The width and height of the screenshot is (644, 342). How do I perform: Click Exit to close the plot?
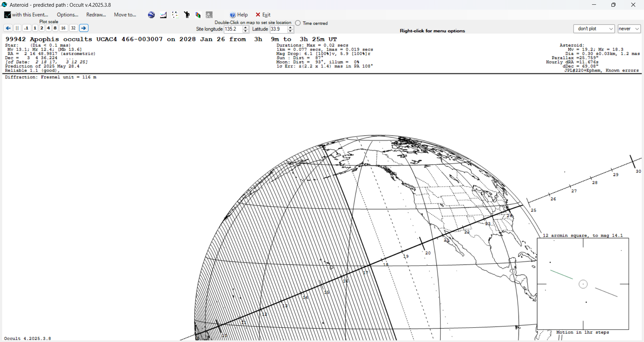click(263, 15)
